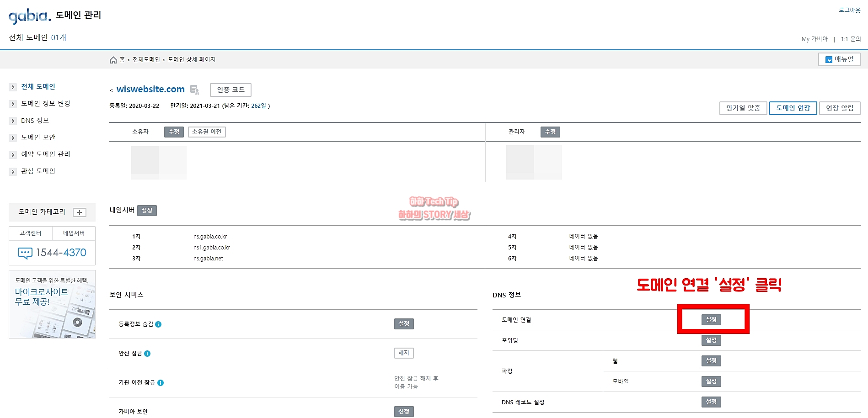Click the 도메인 카테고리 label
Image resolution: width=868 pixels, height=418 pixels.
click(x=42, y=212)
